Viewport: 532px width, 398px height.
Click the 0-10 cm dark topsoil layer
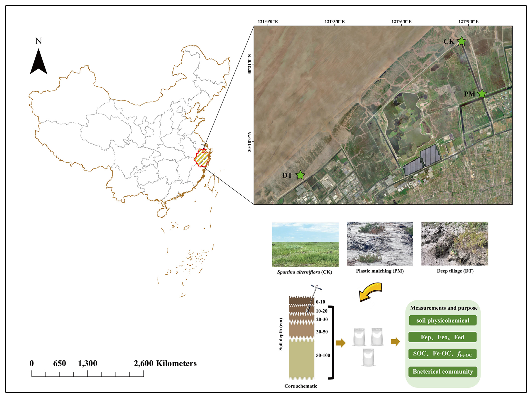[301, 301]
